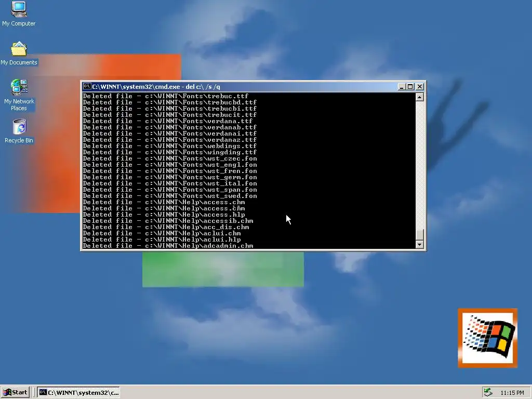Click the line for wingding.ttf
Screen dimensions: 532x399
pos(170,152)
